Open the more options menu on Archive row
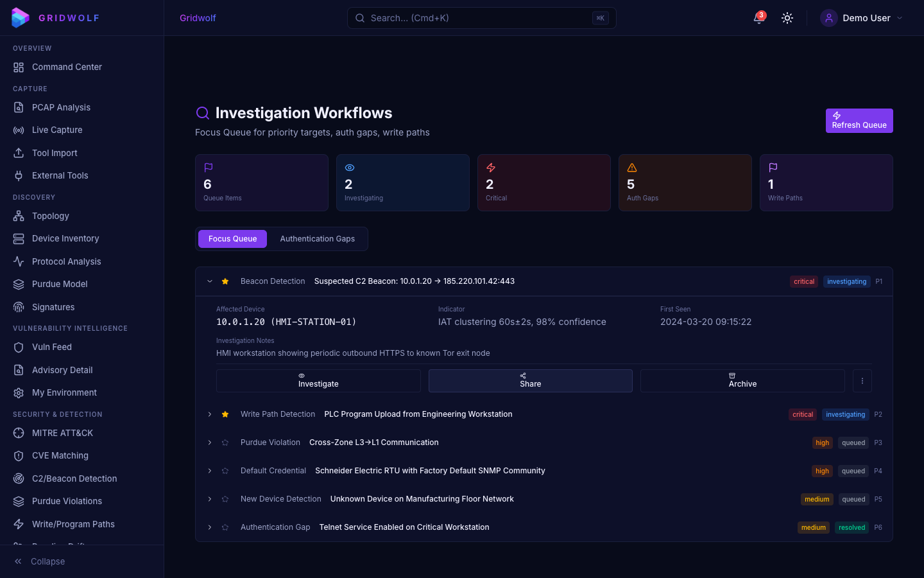This screenshot has width=924, height=578. 862,380
